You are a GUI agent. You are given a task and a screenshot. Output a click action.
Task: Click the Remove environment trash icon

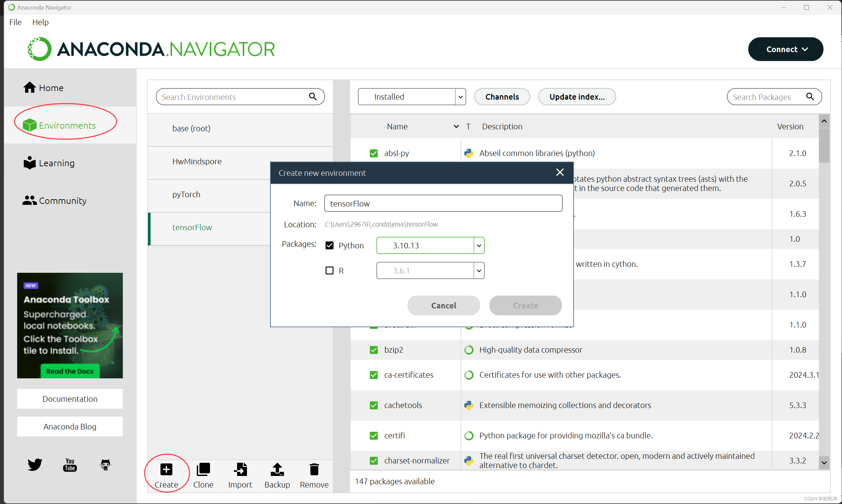click(x=314, y=470)
